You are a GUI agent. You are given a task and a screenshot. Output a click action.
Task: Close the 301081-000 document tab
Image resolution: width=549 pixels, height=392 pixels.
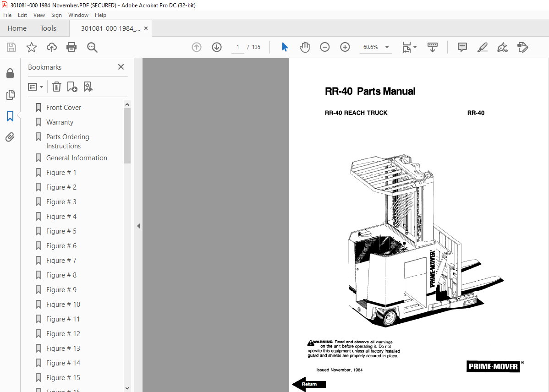pyautogui.click(x=146, y=28)
